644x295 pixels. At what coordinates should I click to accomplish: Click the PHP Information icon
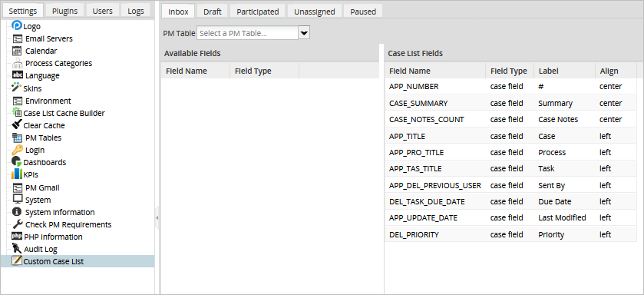pos(17,237)
